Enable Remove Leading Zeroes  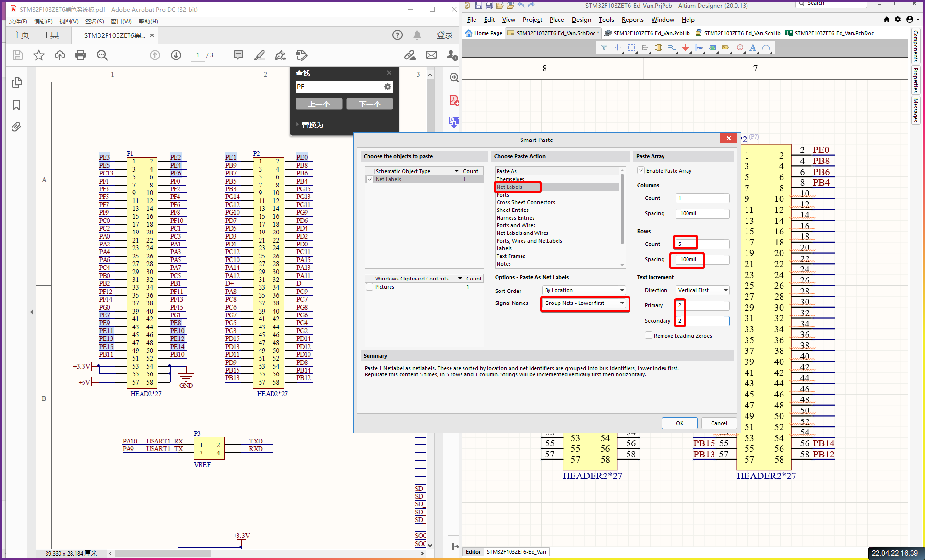[648, 335]
